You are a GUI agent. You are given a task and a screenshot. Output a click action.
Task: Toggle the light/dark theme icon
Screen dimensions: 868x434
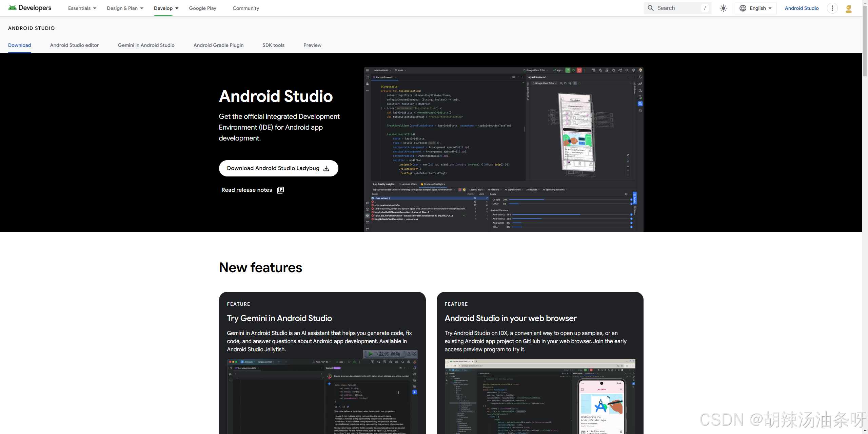tap(723, 8)
